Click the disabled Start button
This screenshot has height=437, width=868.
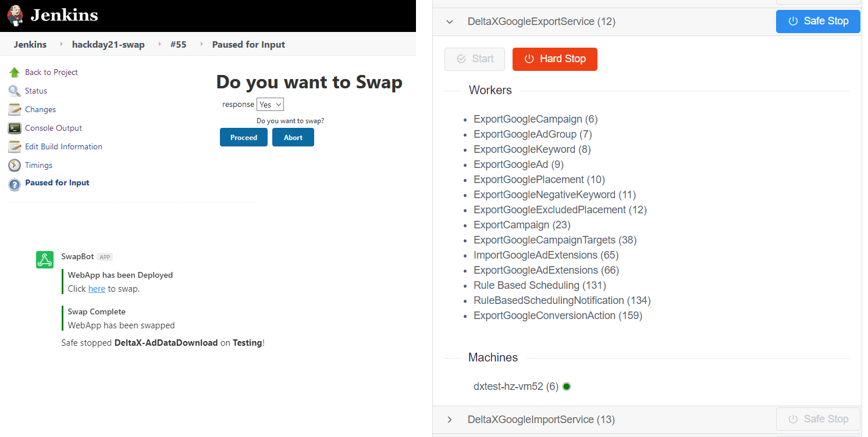[x=475, y=59]
